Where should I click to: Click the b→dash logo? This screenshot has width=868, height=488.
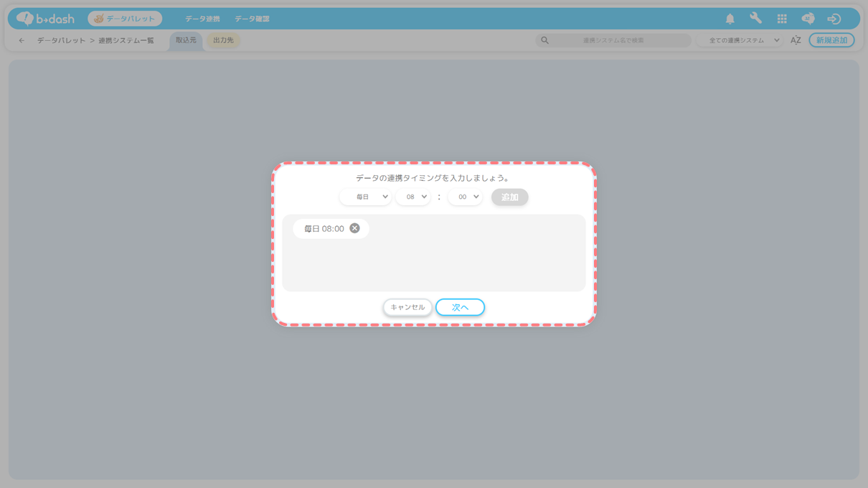(45, 19)
